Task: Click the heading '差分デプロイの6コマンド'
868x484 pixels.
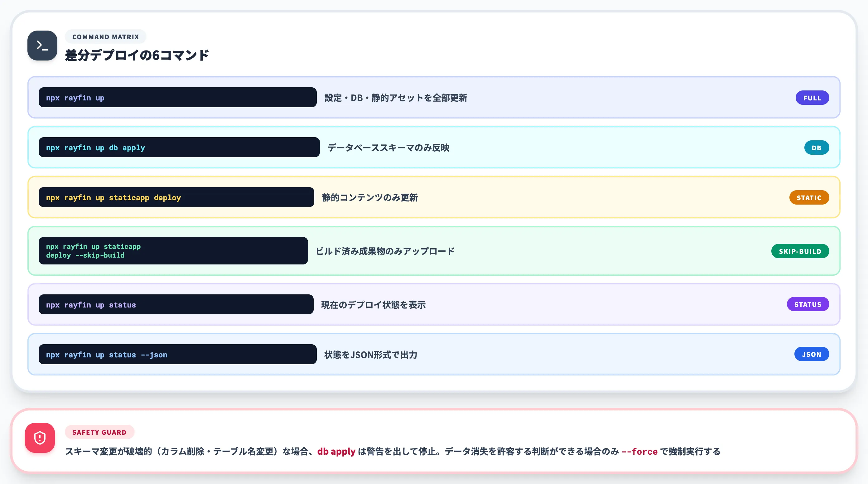Action: [137, 55]
